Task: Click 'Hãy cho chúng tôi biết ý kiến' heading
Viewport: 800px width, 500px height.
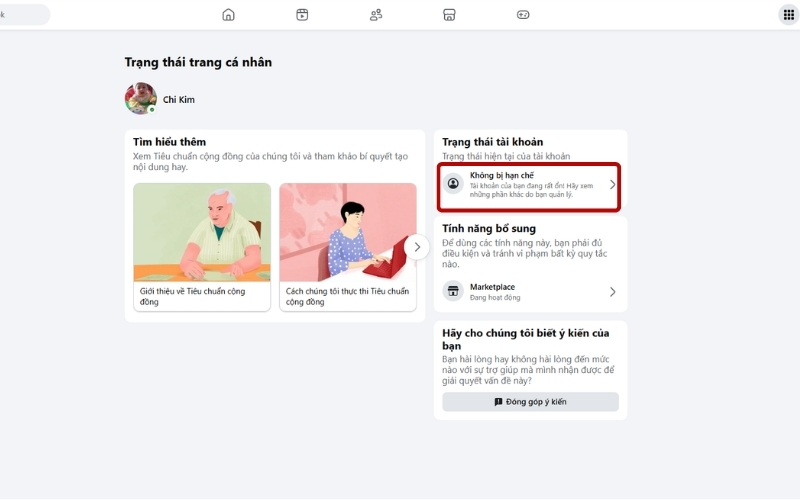Action: pyautogui.click(x=526, y=339)
